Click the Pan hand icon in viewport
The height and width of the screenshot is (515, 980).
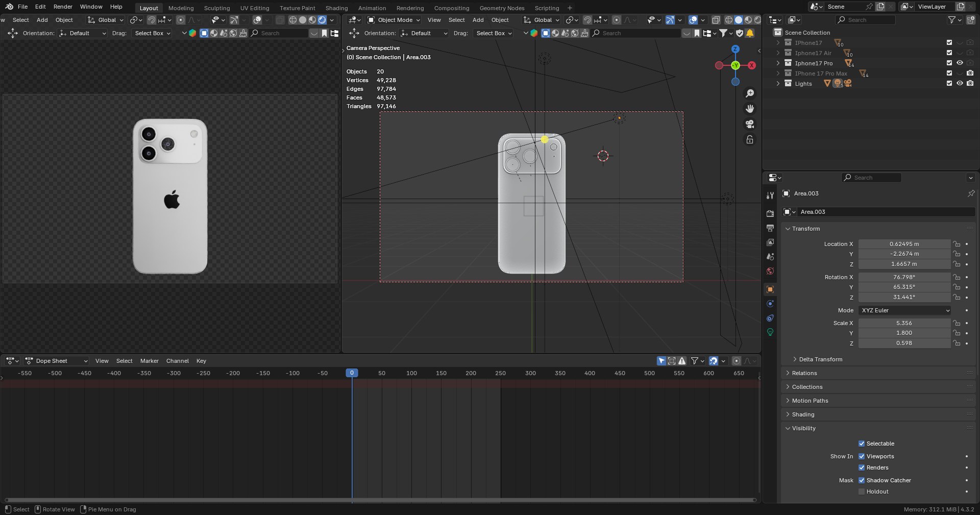click(x=750, y=109)
